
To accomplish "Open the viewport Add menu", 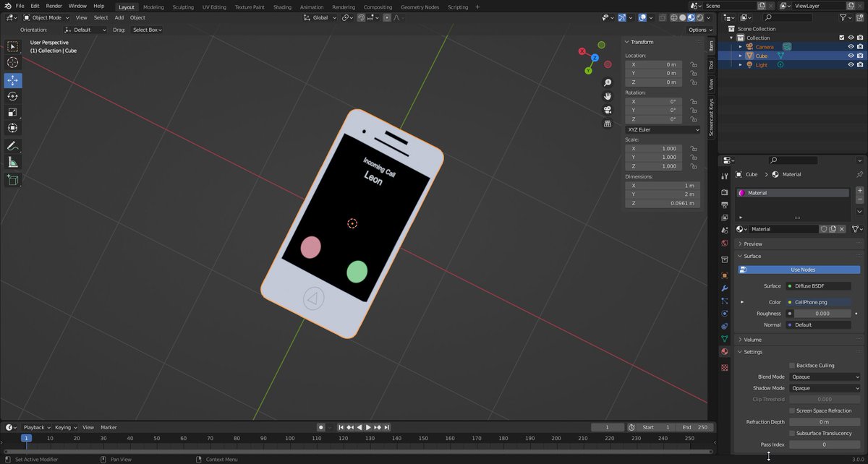I will 119,17.
